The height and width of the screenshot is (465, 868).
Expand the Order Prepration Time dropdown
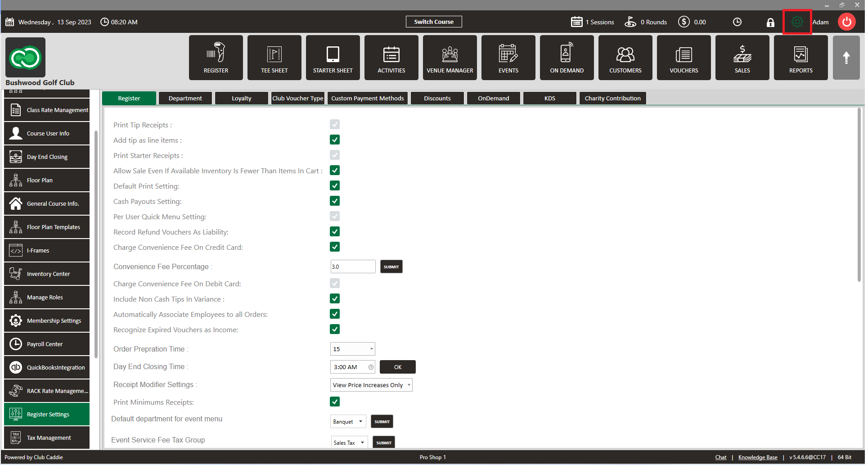coord(353,349)
